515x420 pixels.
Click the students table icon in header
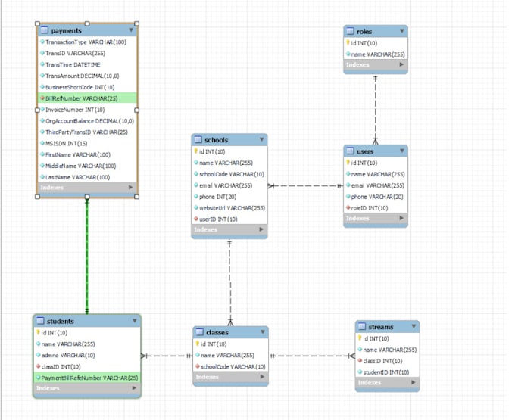40,321
